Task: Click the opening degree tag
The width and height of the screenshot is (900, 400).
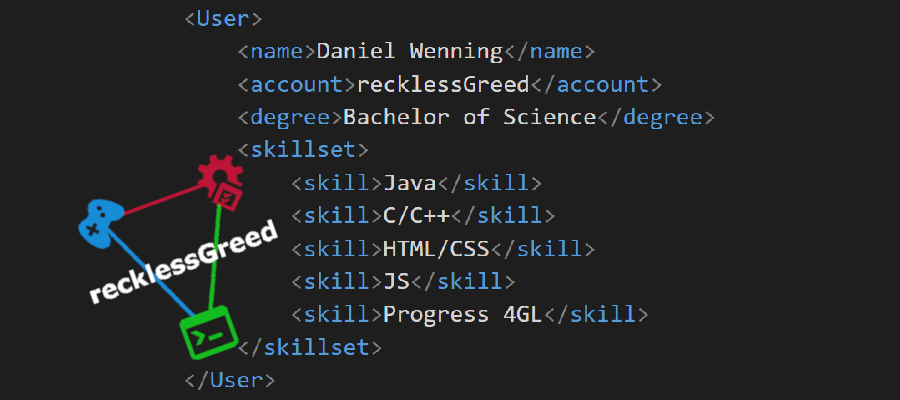Action: (290, 117)
